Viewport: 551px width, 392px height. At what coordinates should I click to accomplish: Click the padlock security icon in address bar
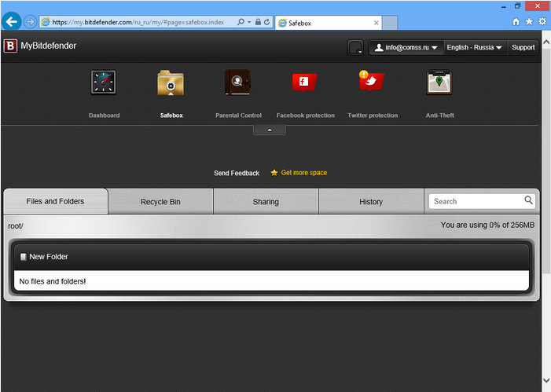pos(258,22)
